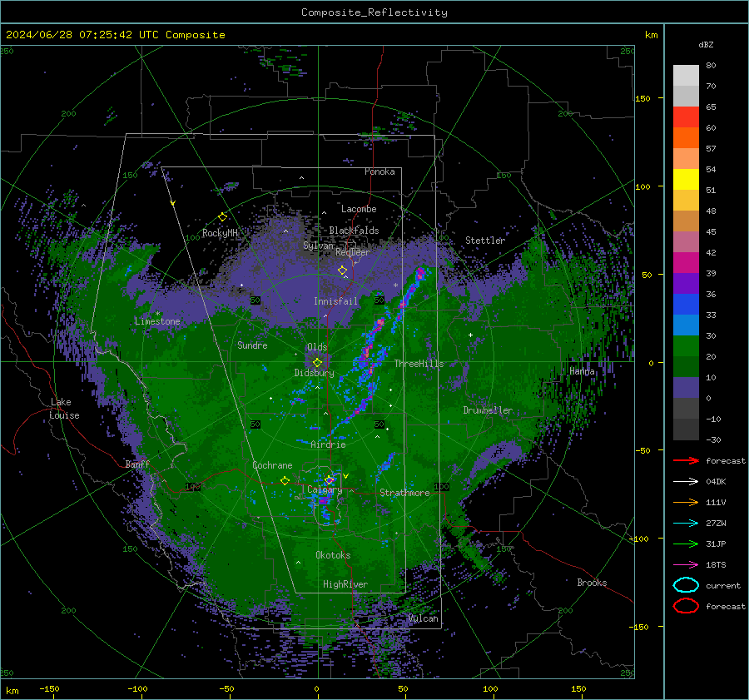Click the HighRiver town label
Image resolution: width=749 pixels, height=700 pixels.
pyautogui.click(x=345, y=584)
